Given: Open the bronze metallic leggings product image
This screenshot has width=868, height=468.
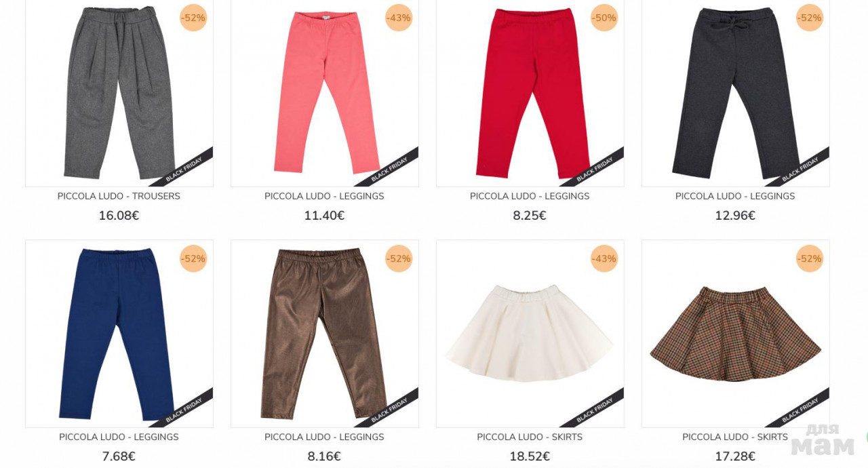Looking at the screenshot, I should 325,334.
